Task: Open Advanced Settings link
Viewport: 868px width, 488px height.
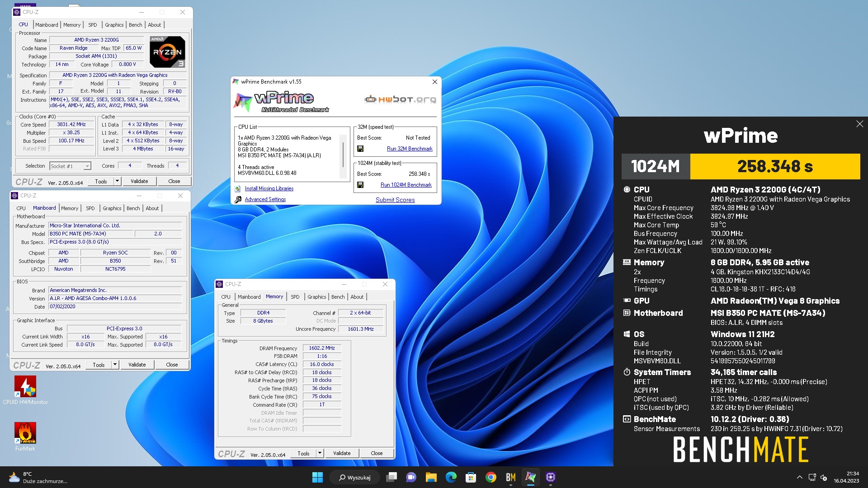Action: 265,199
